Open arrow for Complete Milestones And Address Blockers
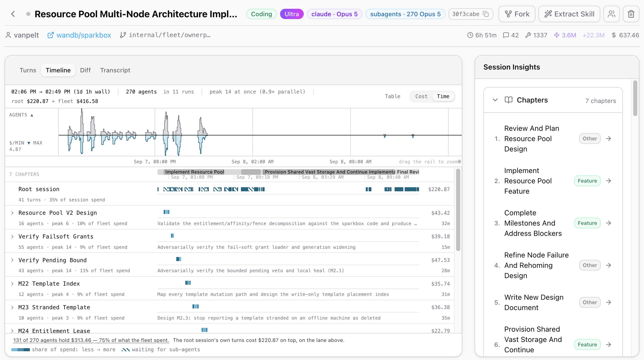 click(608, 223)
